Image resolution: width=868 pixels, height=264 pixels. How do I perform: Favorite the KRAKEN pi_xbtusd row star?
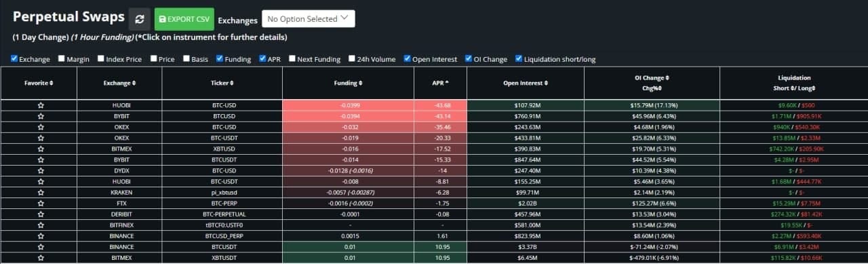coord(41,192)
